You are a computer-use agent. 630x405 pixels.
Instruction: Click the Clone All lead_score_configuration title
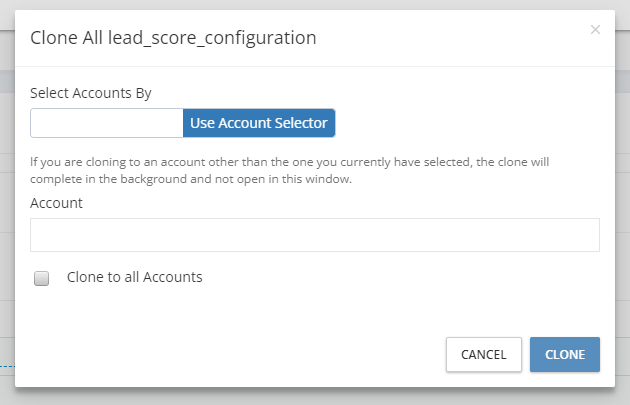[x=173, y=38]
